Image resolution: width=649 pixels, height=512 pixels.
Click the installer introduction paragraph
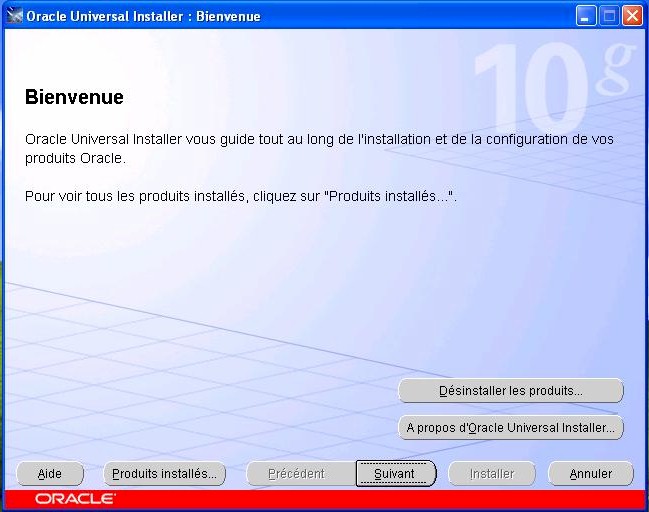tap(318, 148)
